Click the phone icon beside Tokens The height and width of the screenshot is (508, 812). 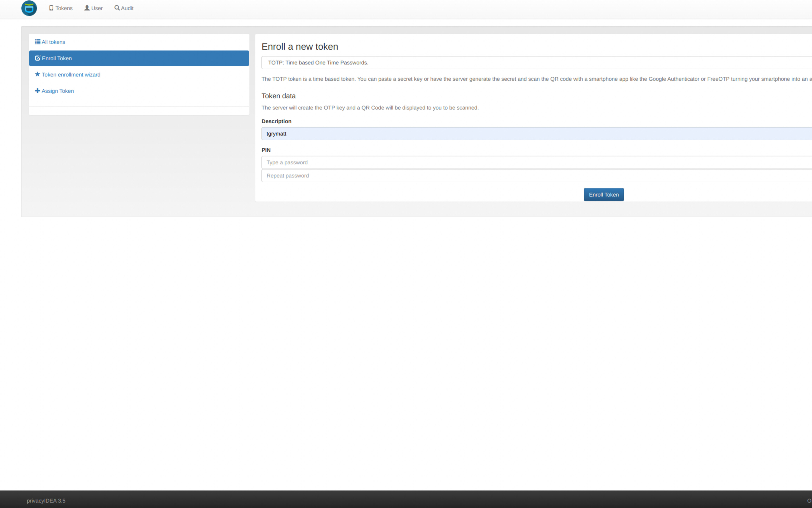51,8
